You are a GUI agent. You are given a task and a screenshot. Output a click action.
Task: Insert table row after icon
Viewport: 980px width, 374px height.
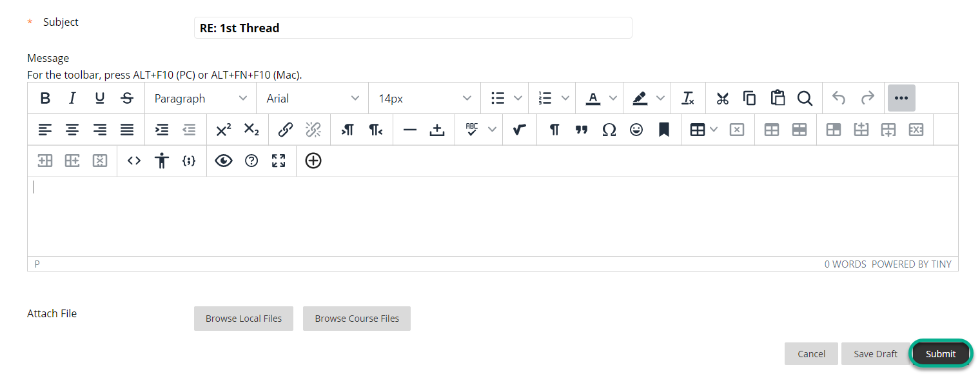pos(888,130)
